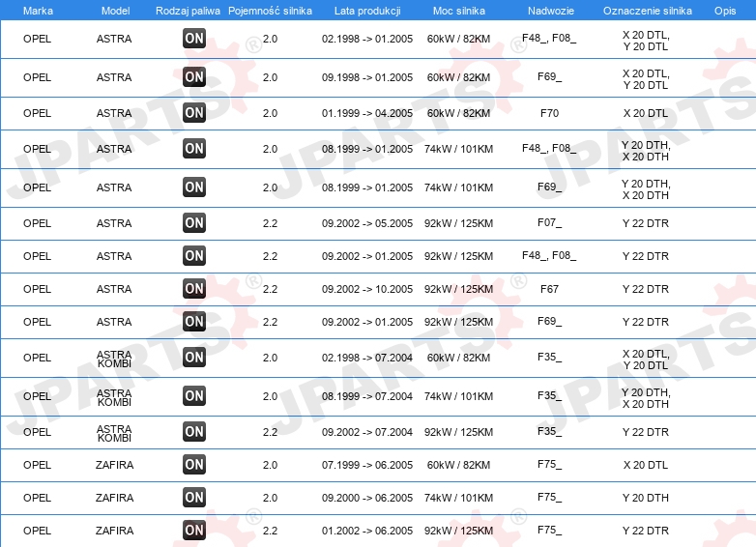756x547 pixels.
Task: Select the date range 09.2000 -> 06.2005
Action: point(367,498)
